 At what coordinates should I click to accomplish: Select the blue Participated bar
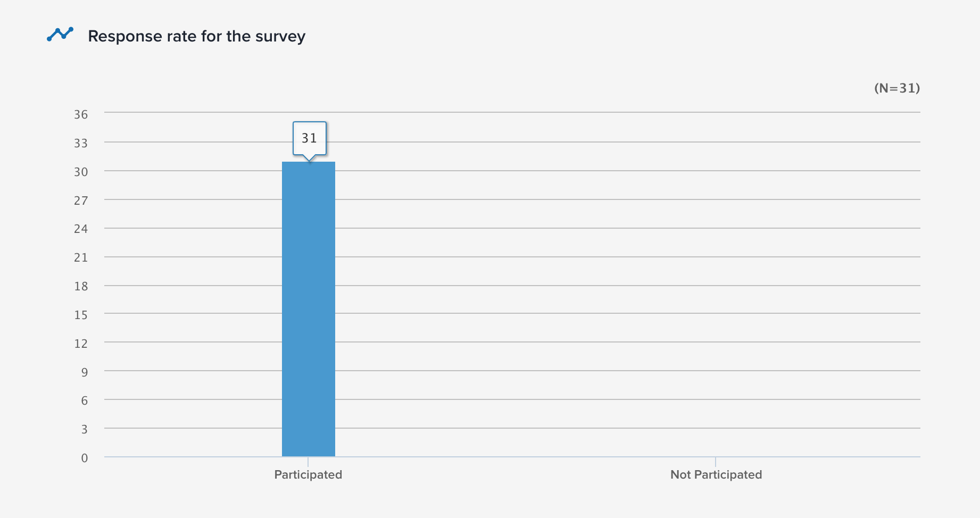309,308
